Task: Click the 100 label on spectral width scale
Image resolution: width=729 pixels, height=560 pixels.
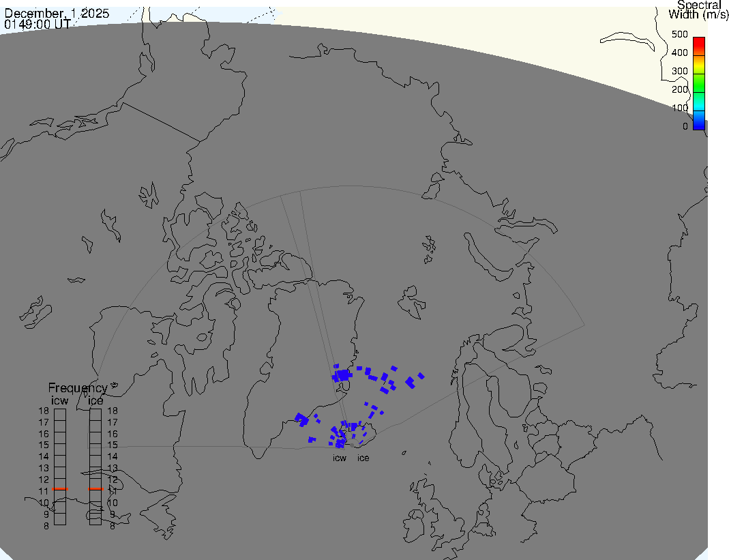Action: pyautogui.click(x=680, y=108)
